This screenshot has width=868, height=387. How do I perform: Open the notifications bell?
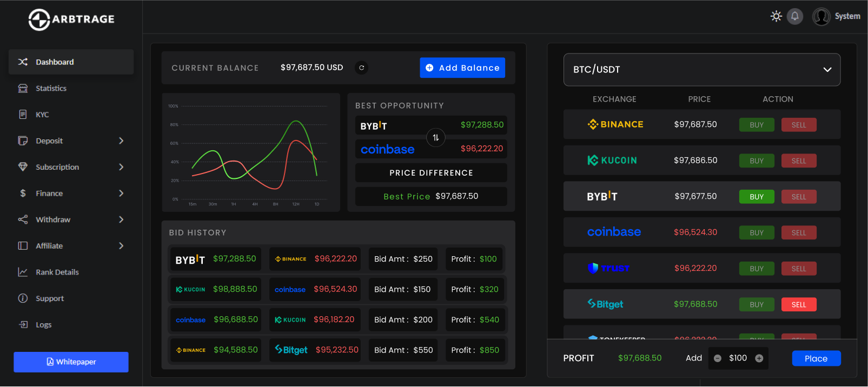tap(794, 16)
